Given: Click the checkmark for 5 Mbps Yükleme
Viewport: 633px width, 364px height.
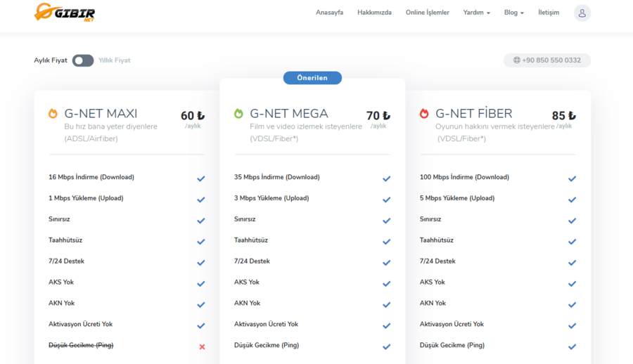Looking at the screenshot, I should coord(572,200).
